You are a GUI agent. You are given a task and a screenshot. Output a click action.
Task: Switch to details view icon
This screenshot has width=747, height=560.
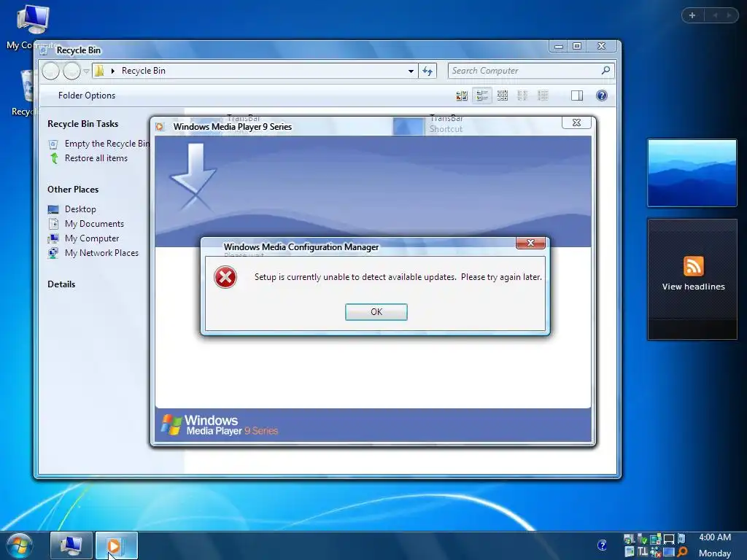coord(543,96)
